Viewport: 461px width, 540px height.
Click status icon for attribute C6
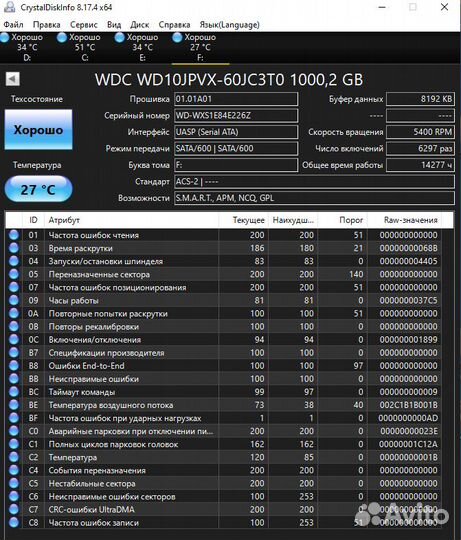click(x=14, y=496)
